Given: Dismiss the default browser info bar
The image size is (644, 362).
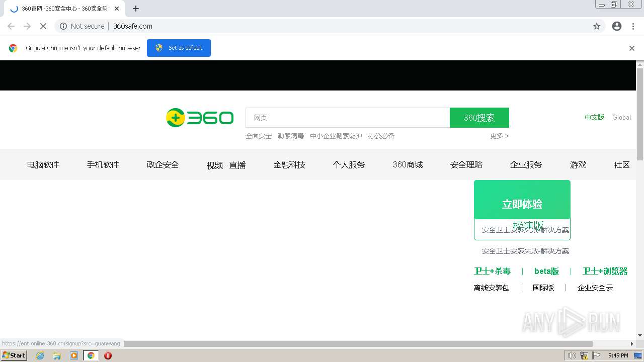Looking at the screenshot, I should [632, 48].
